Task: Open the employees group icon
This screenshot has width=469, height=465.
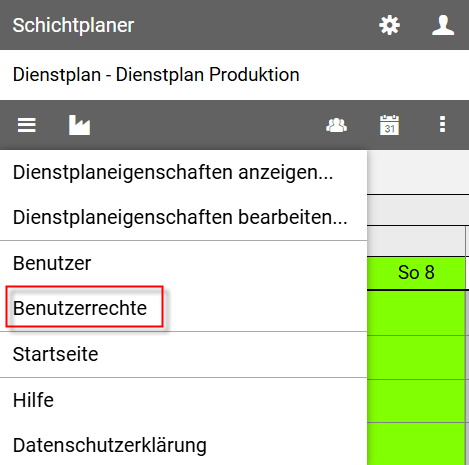Action: click(336, 125)
